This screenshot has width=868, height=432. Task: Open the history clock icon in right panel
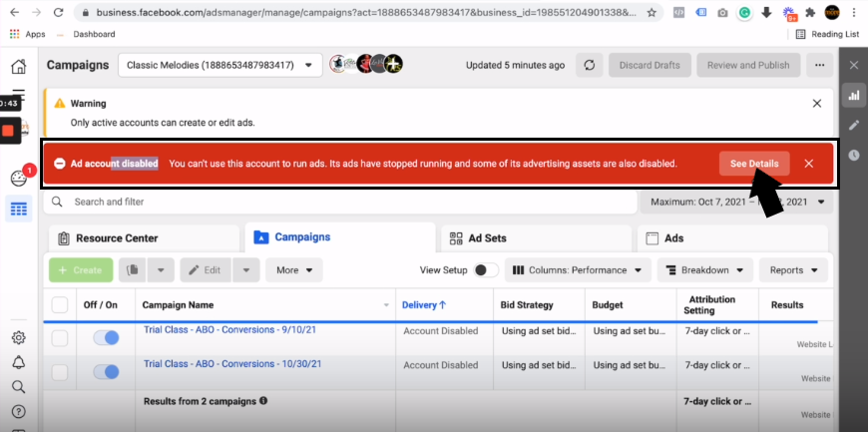[x=854, y=155]
